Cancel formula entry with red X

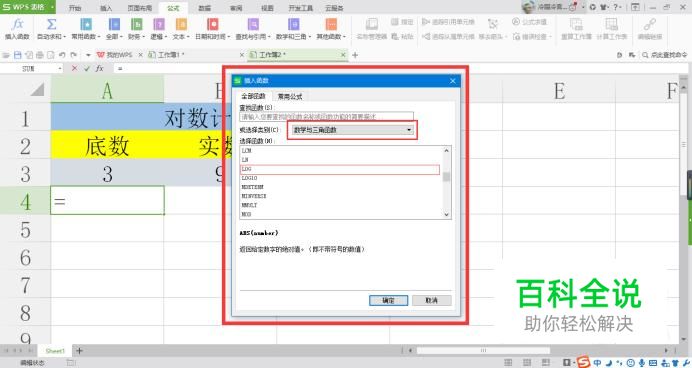point(74,68)
